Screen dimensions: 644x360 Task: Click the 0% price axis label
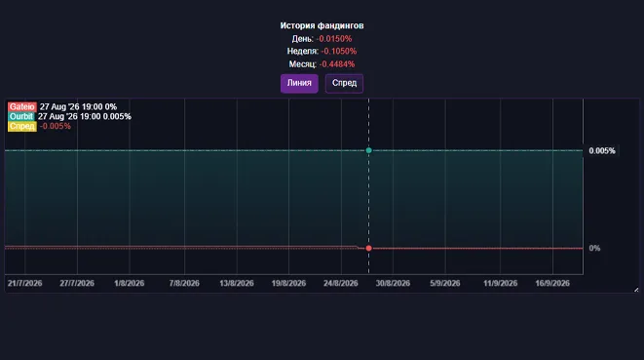point(594,248)
